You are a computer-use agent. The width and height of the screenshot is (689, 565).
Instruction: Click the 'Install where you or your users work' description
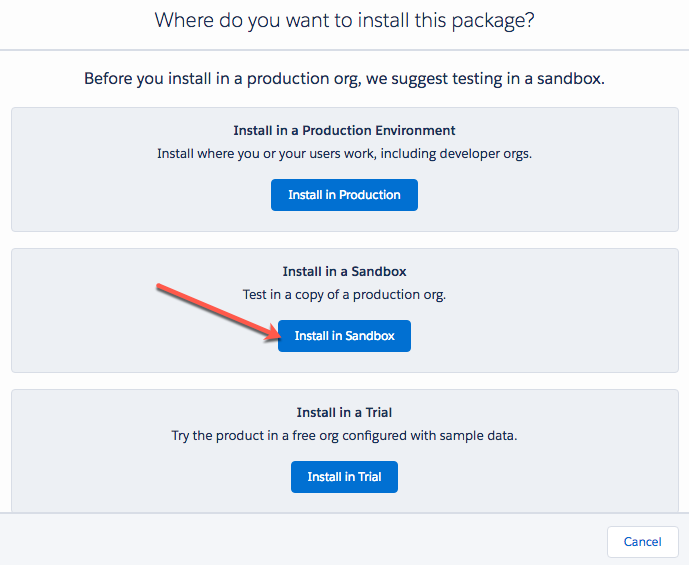click(344, 154)
